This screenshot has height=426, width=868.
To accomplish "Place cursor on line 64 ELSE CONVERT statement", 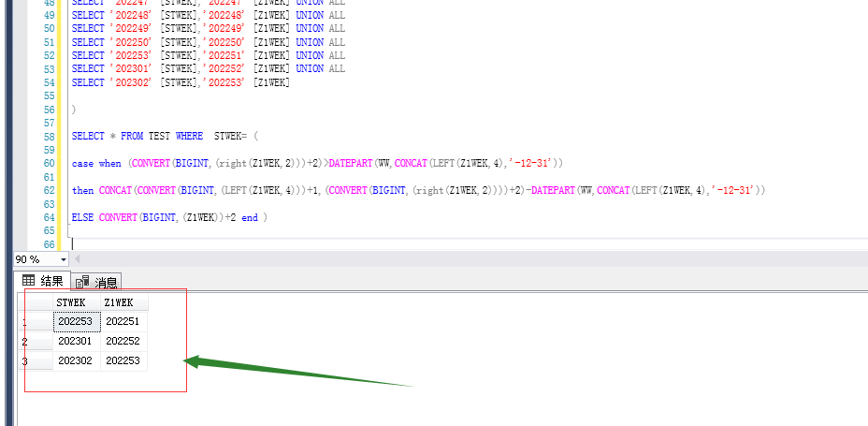I will [169, 218].
